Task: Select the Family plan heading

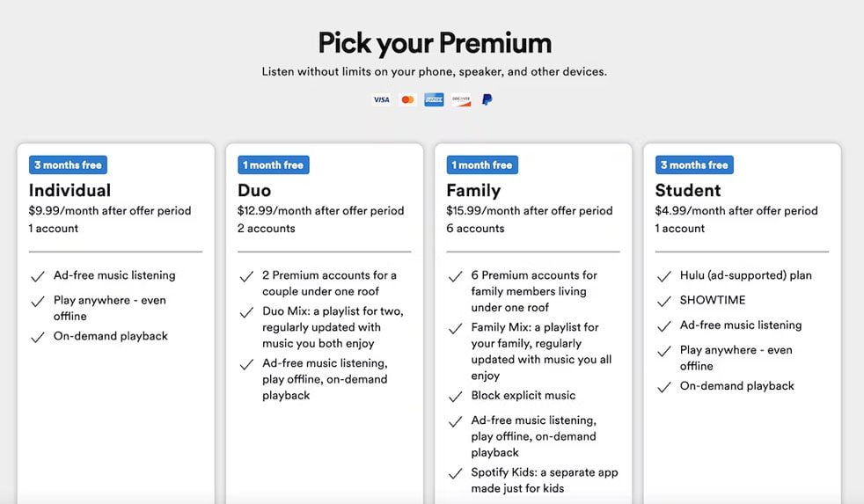Action: (473, 191)
